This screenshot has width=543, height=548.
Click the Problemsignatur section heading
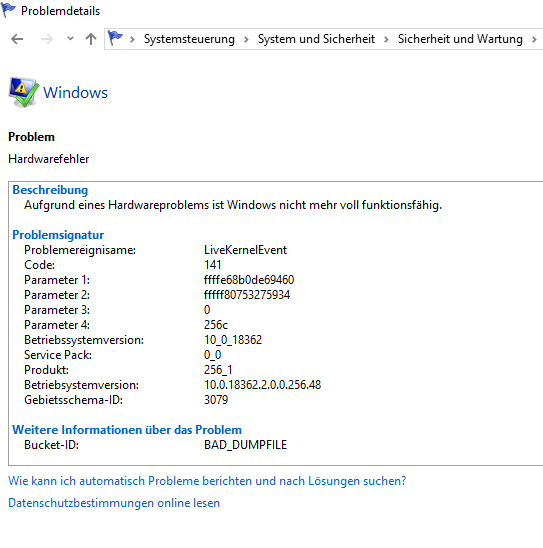(58, 235)
